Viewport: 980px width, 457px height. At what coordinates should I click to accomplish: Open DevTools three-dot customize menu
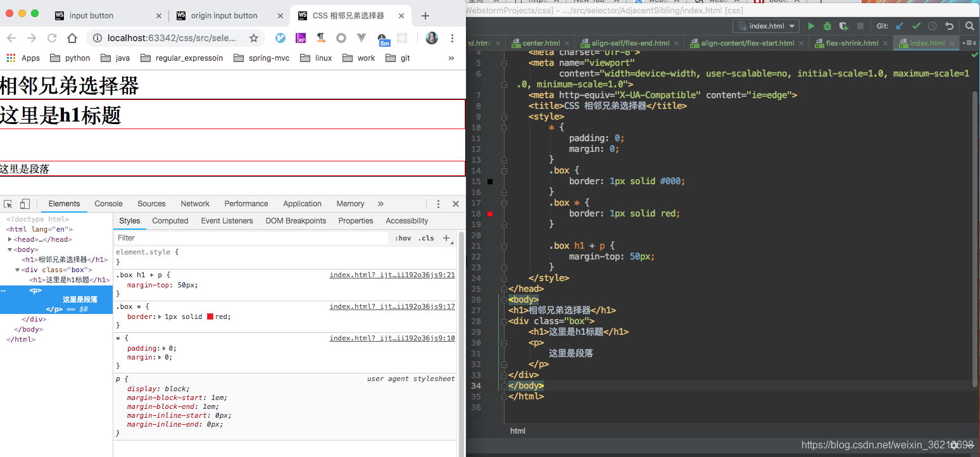pyautogui.click(x=438, y=204)
